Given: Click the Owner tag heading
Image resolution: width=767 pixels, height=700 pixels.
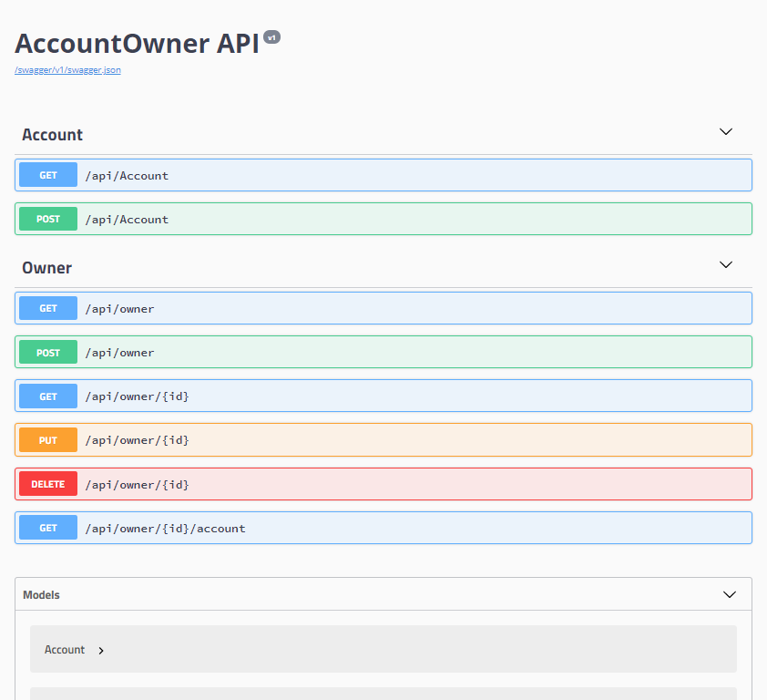Looking at the screenshot, I should coord(46,268).
